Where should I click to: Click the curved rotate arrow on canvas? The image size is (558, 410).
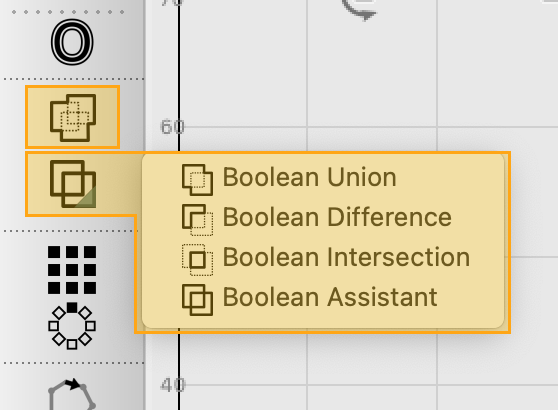point(359,10)
